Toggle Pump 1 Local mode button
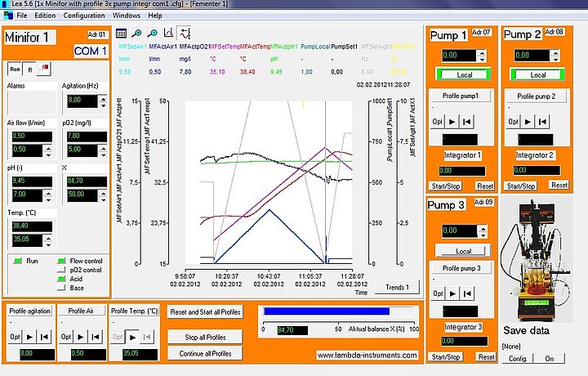The height and width of the screenshot is (376, 588). coord(464,74)
